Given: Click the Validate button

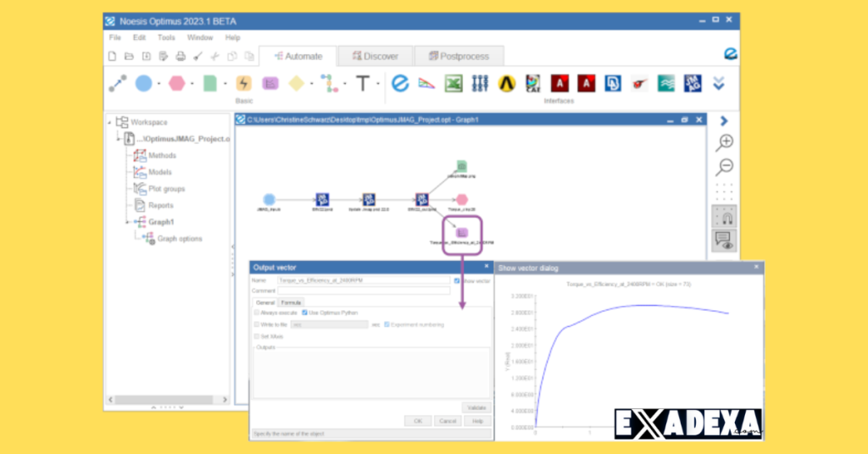Looking at the screenshot, I should coord(476,407).
